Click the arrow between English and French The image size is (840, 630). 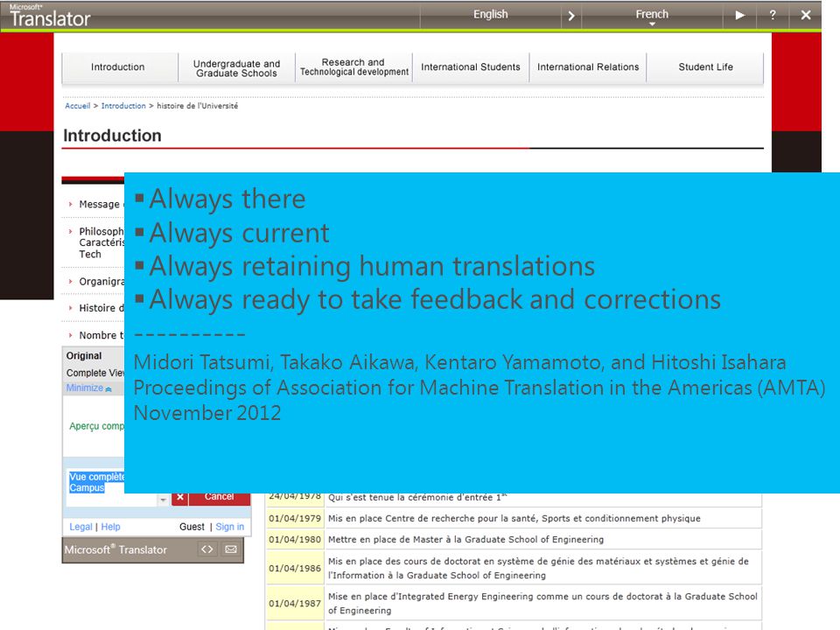(x=571, y=16)
